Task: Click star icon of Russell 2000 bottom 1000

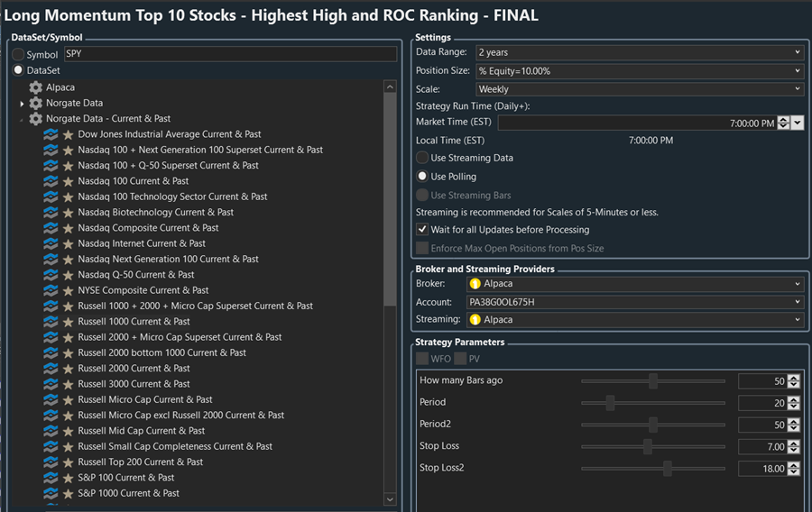Action: 68,353
